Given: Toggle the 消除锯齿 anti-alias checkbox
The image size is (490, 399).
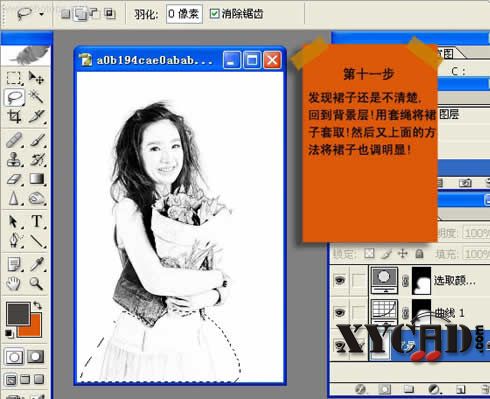Looking at the screenshot, I should point(214,14).
